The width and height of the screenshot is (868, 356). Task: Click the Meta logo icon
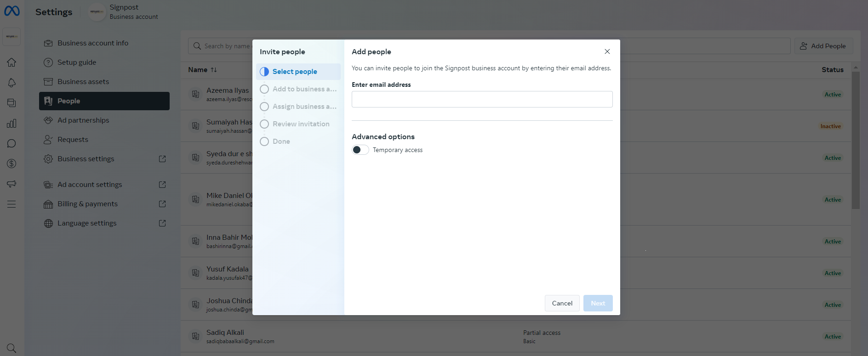coord(12,11)
